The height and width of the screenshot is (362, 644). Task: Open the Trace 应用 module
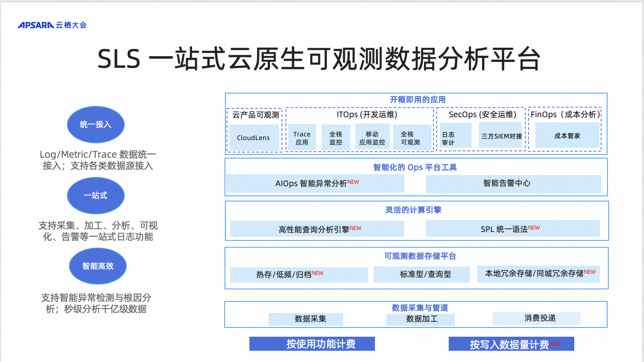tap(302, 137)
